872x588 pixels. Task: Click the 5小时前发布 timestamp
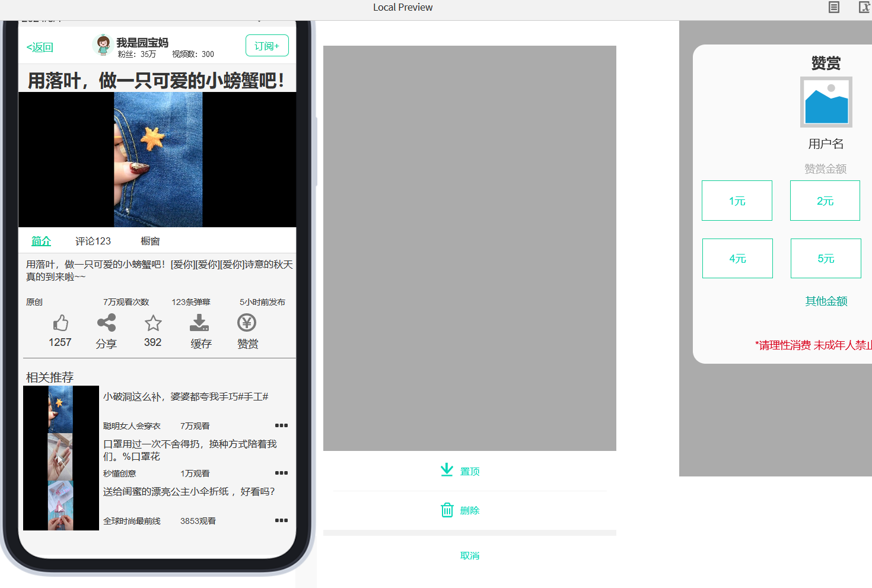(262, 302)
